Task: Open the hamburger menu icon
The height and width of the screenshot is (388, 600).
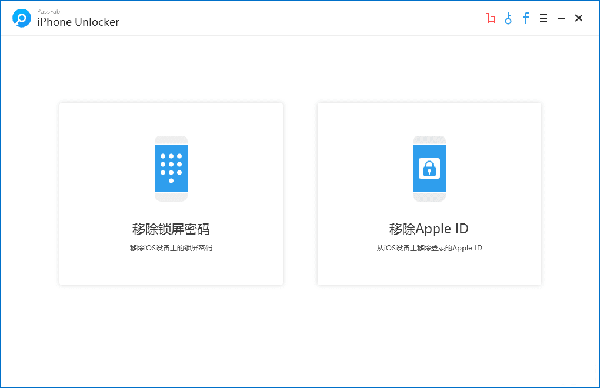Action: (543, 18)
